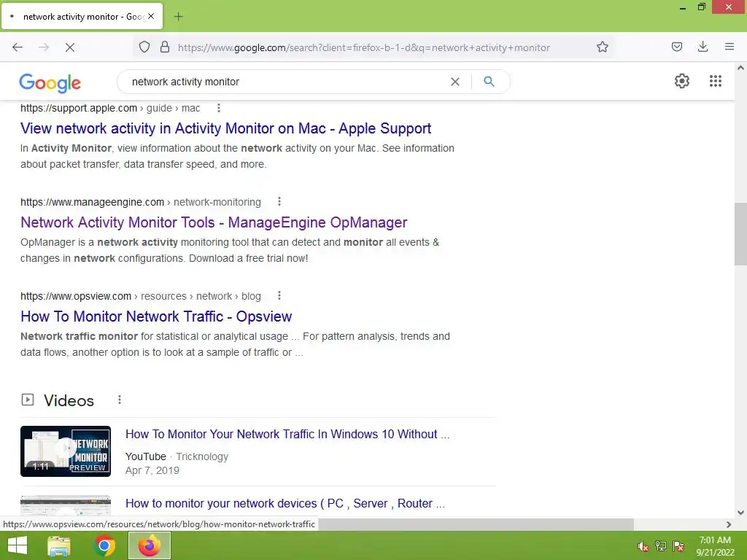Save page to Pocket
747x560 pixels.
676,47
